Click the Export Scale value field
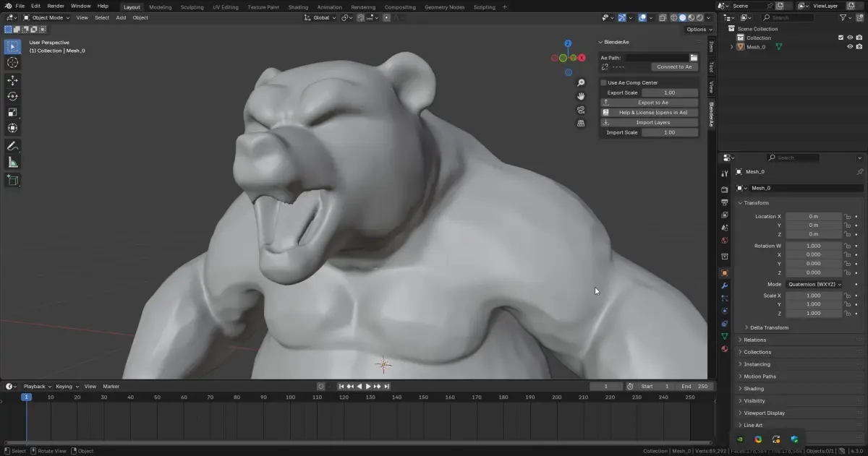The height and width of the screenshot is (456, 868). (670, 93)
